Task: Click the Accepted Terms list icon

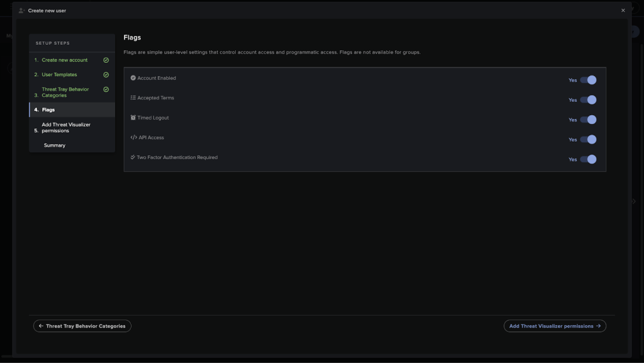Action: pos(133,98)
